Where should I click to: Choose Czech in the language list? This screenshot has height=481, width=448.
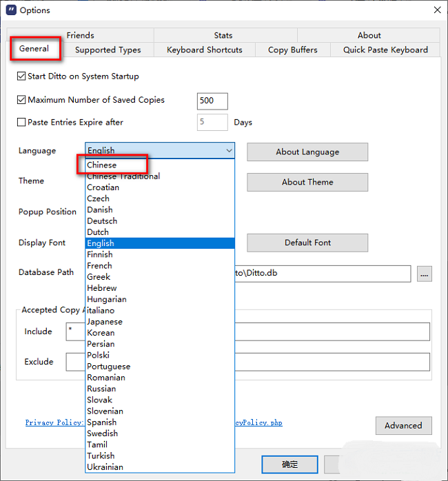tap(160, 198)
